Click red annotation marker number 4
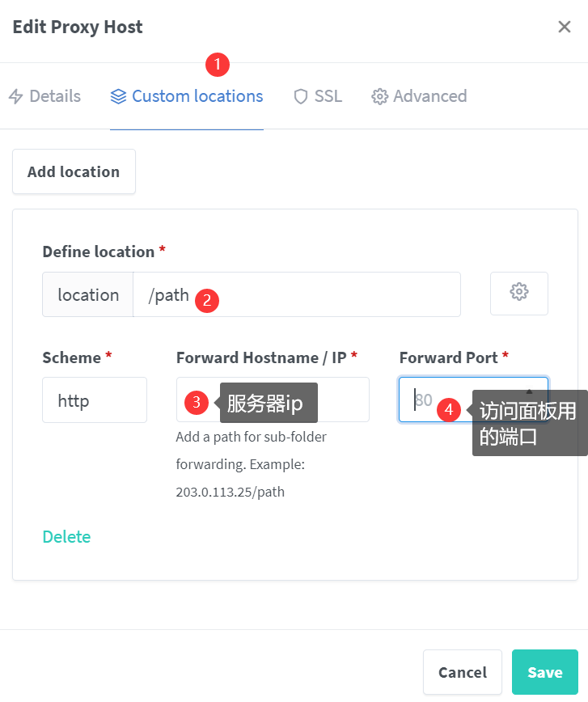Viewport: 588px width, 702px height. point(449,409)
